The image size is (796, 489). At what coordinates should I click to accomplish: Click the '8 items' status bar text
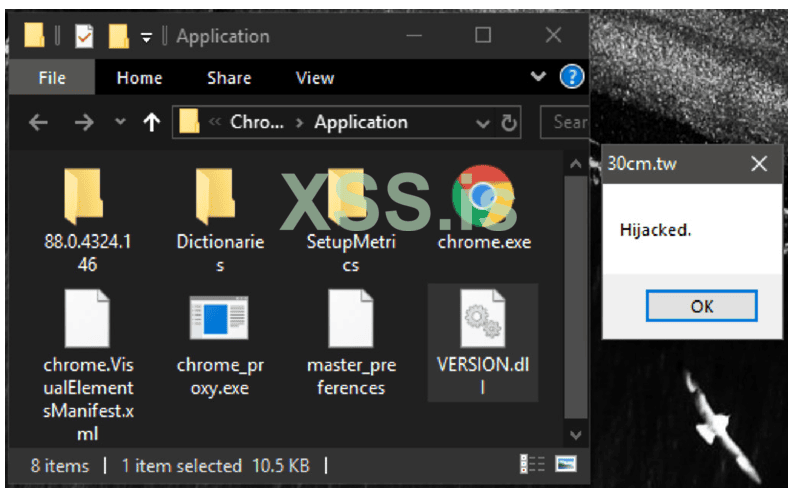click(x=59, y=465)
